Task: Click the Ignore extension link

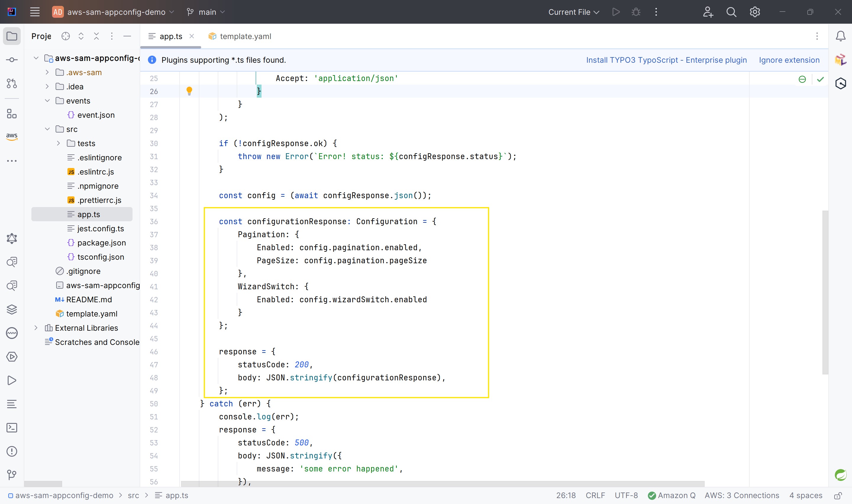Action: click(789, 60)
